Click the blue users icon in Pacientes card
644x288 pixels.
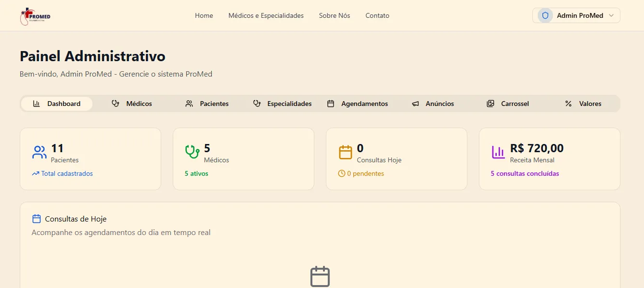[x=39, y=152]
